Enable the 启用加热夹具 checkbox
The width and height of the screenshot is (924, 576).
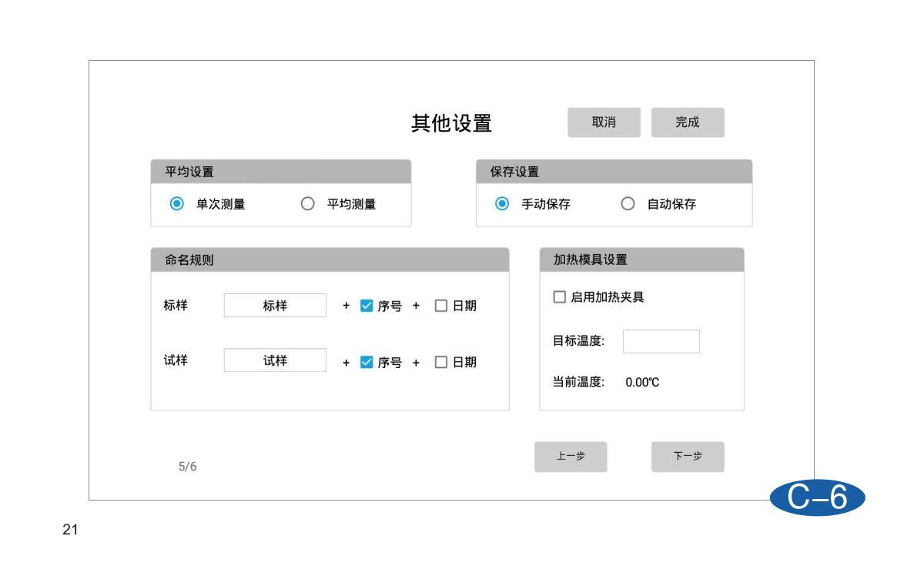(560, 297)
